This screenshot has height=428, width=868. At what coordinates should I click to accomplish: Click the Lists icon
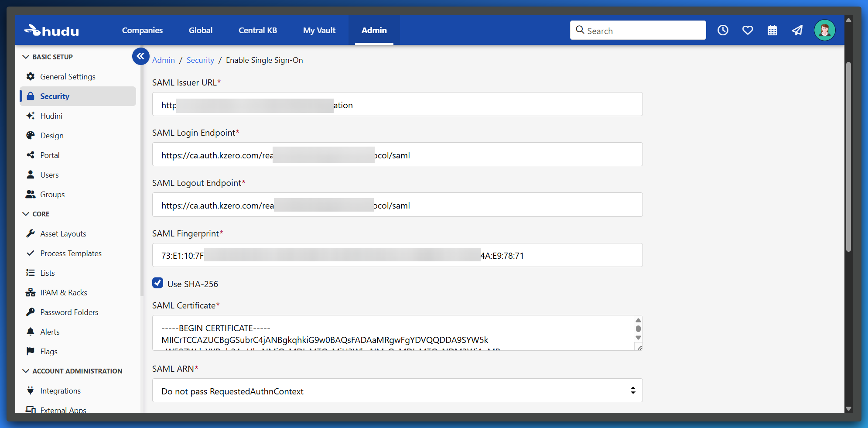(31, 273)
